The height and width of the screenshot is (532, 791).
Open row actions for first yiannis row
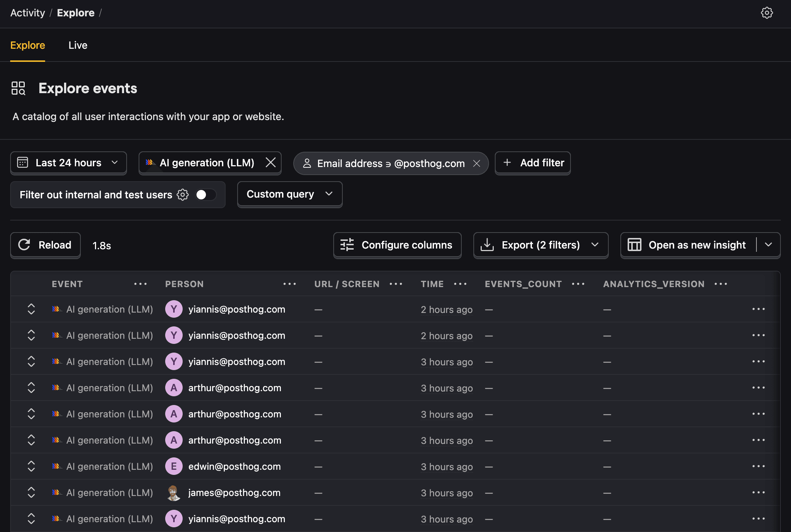click(759, 309)
